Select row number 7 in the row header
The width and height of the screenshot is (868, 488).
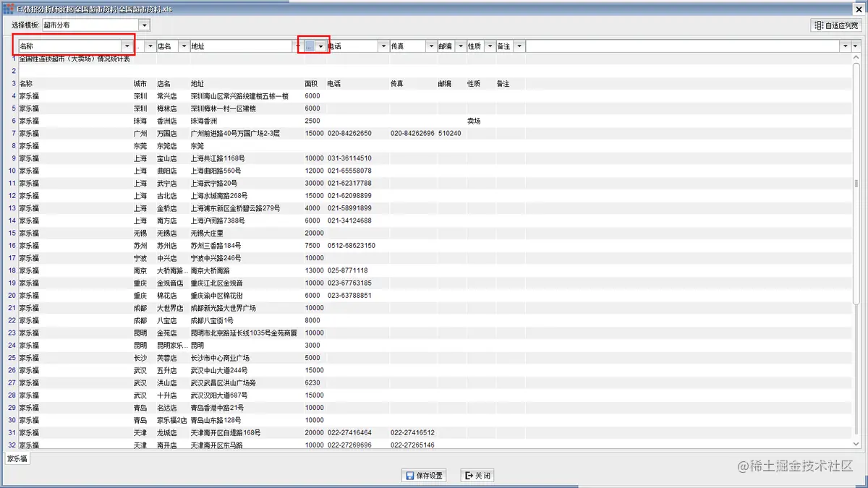[13, 134]
